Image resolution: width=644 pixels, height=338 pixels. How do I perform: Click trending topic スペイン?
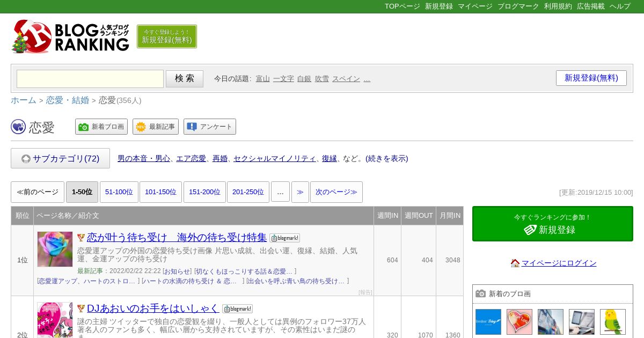[x=346, y=78]
